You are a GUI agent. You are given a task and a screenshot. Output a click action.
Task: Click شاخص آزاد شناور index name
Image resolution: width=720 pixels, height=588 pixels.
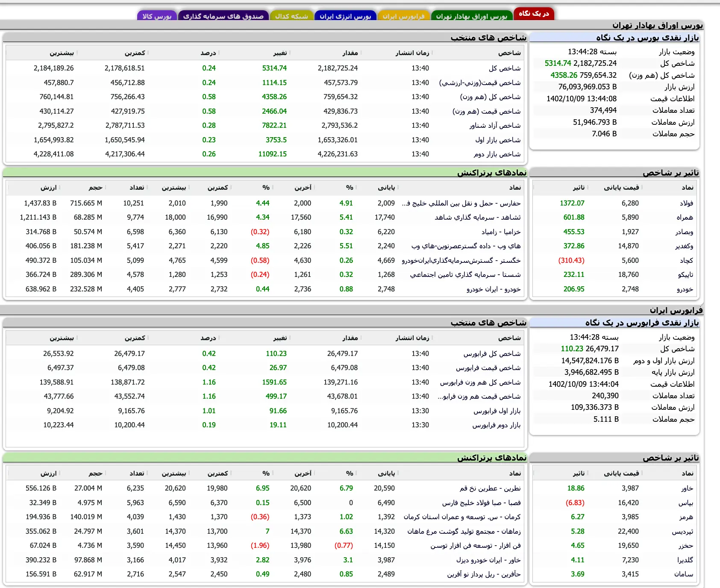click(x=495, y=126)
